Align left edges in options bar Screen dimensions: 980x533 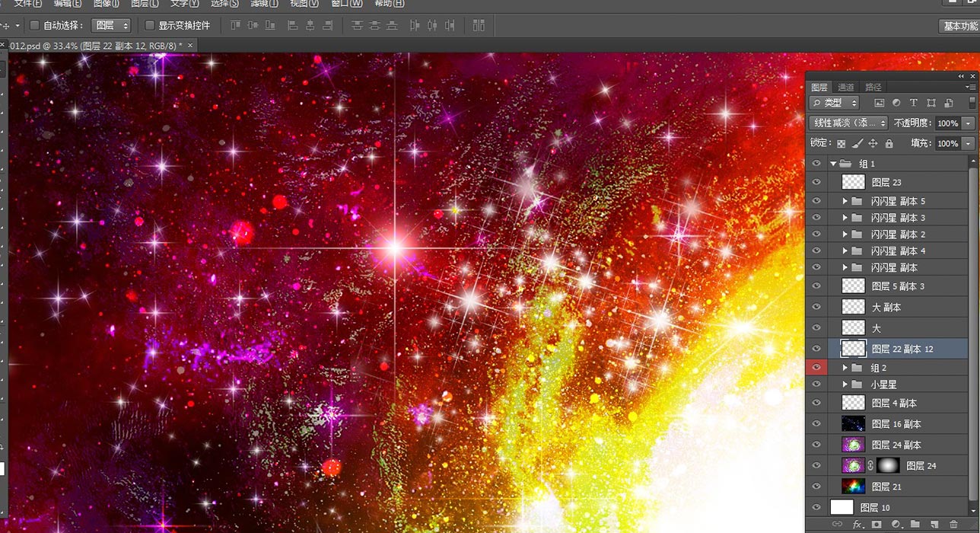click(x=293, y=25)
